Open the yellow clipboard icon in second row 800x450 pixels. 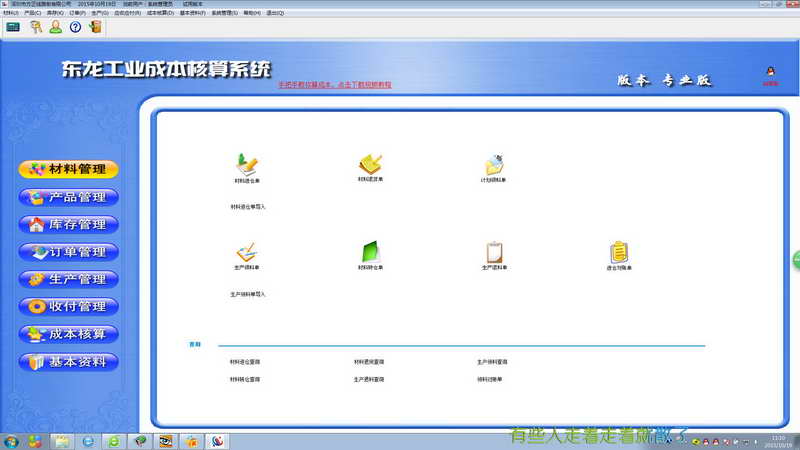619,252
